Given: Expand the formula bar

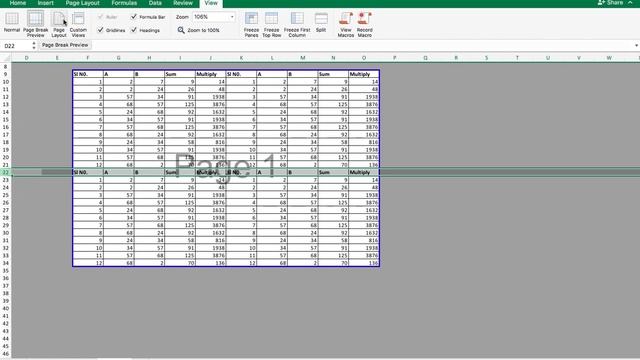Looking at the screenshot, I should click(636, 45).
